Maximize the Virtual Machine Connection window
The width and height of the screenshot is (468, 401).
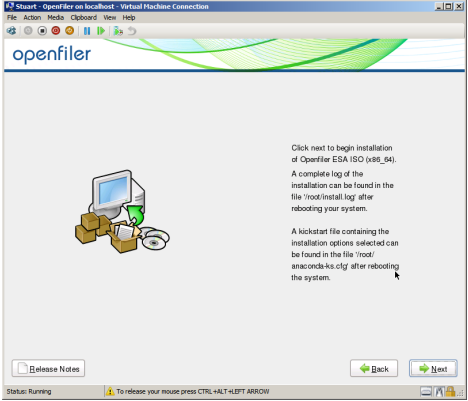coord(449,6)
